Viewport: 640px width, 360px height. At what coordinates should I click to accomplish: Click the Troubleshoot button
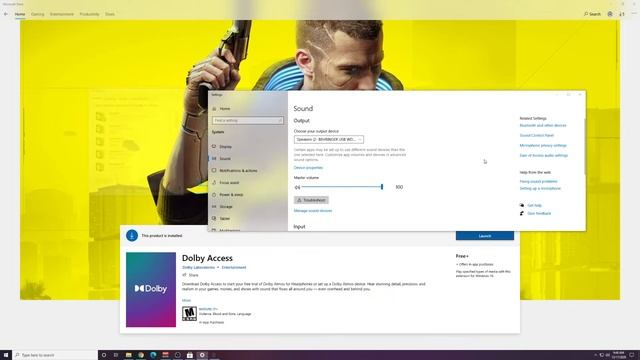tap(311, 200)
